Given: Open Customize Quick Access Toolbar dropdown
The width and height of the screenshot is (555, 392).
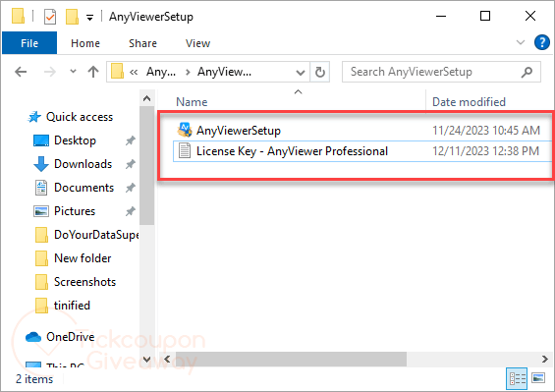Looking at the screenshot, I should tap(90, 17).
